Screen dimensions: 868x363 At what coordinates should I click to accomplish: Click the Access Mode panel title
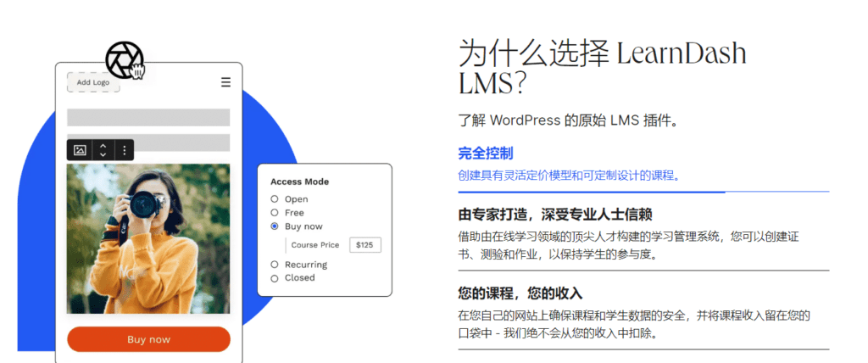tap(299, 181)
